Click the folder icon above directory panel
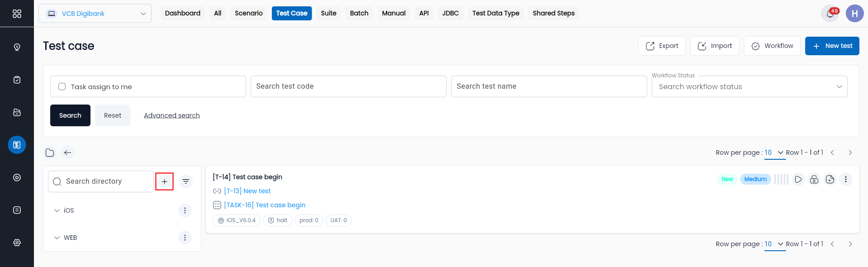Viewport: 868px width, 267px height. pyautogui.click(x=50, y=153)
